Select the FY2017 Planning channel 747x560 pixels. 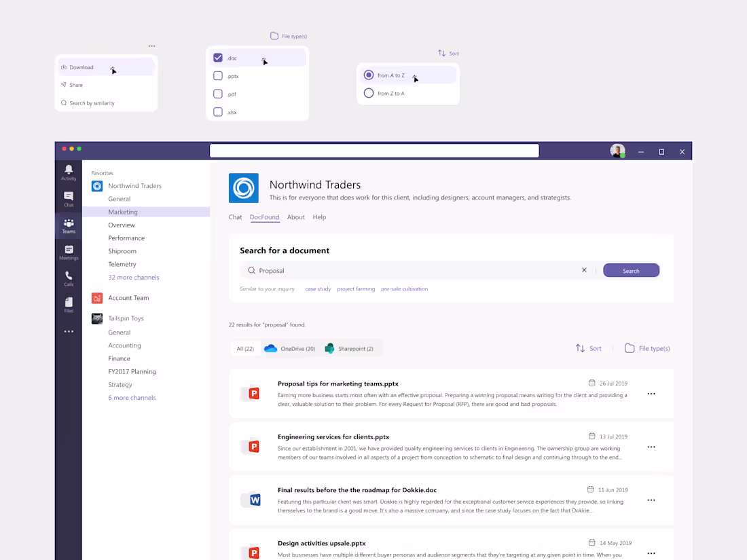pos(132,372)
